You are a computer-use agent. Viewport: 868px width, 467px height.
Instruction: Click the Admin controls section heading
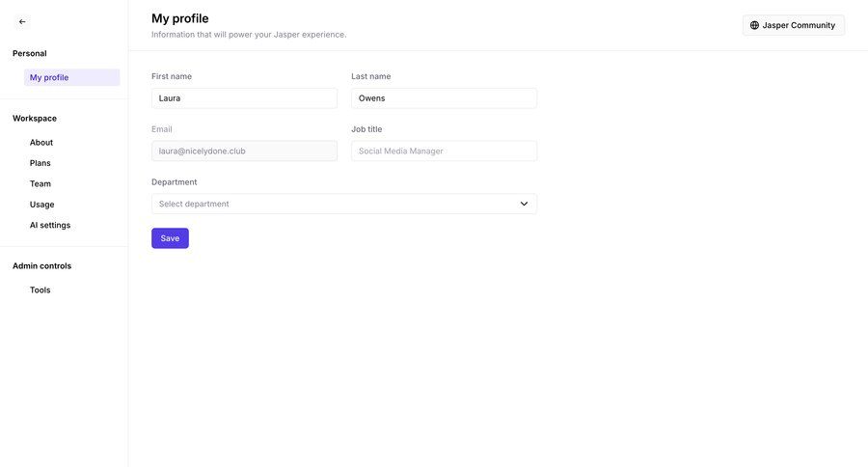click(x=42, y=266)
